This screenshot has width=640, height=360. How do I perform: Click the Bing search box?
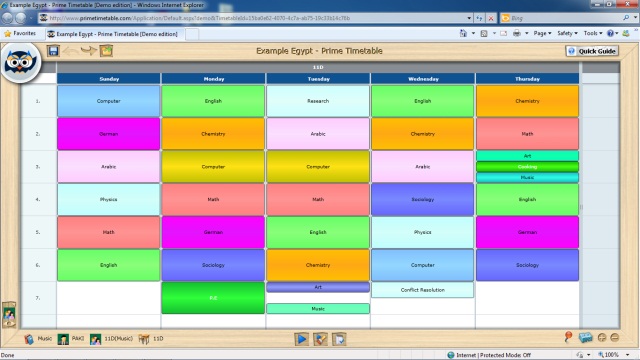(x=565, y=18)
